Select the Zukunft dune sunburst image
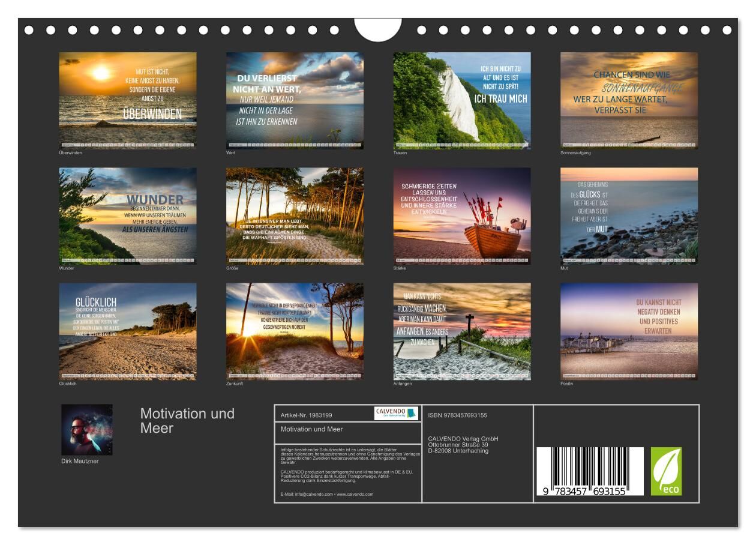Screen dimensions: 756x545 pos(295,331)
